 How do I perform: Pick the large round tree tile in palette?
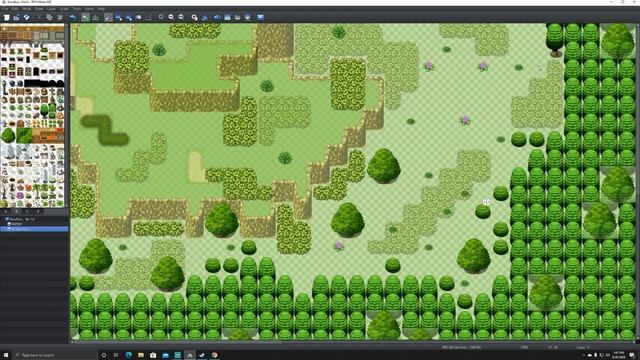pos(8,135)
